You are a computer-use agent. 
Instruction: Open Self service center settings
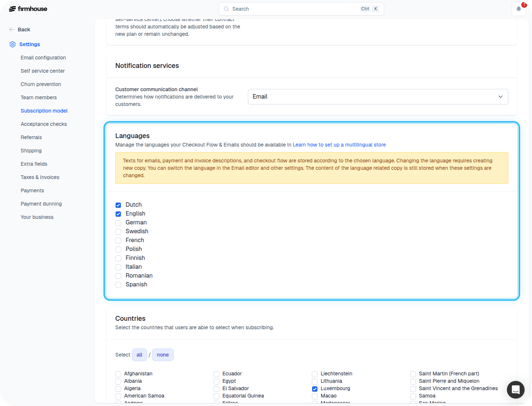tap(43, 71)
